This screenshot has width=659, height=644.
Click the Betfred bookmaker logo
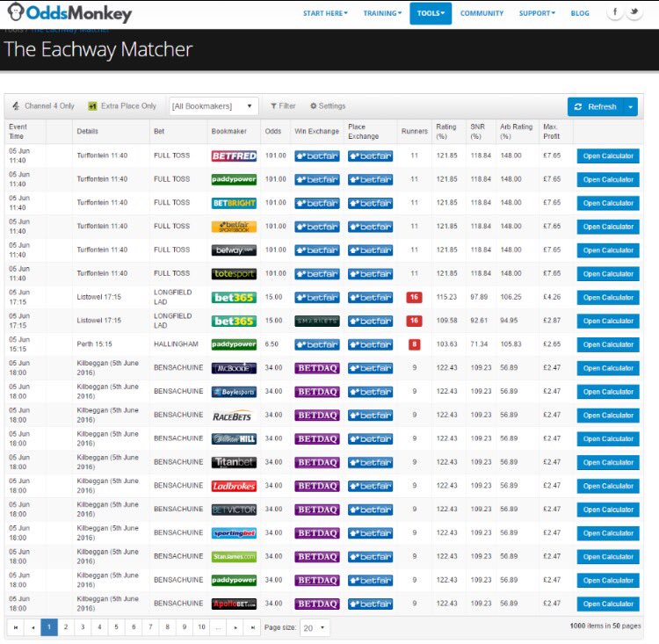[234, 156]
